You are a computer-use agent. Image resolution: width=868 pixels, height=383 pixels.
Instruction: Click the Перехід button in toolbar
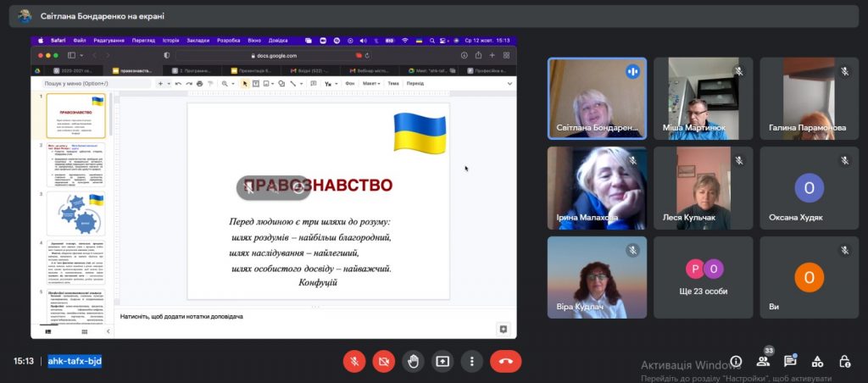click(x=415, y=84)
